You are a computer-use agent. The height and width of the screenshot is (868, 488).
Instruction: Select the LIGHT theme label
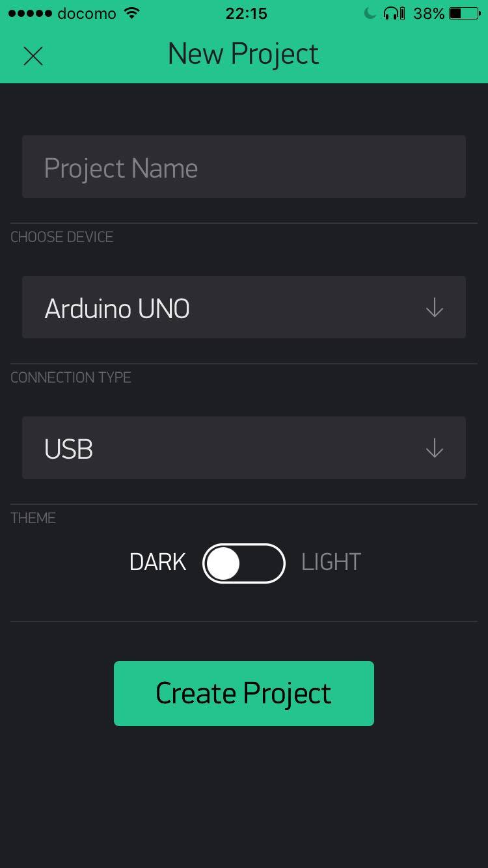(x=331, y=562)
